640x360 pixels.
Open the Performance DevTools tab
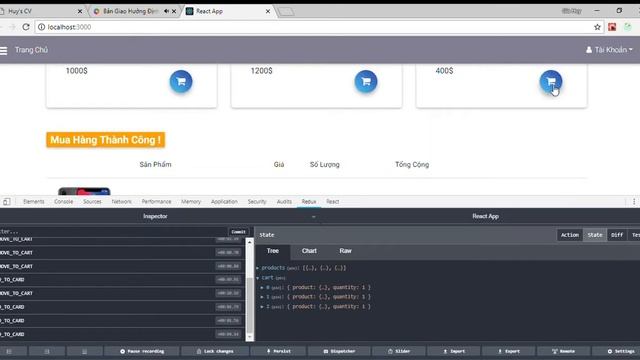tap(156, 202)
